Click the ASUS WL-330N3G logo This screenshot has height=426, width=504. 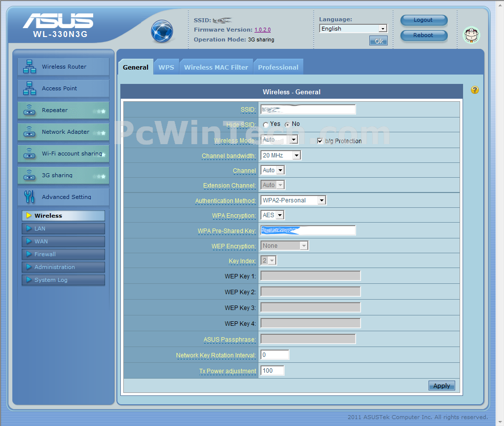click(x=59, y=25)
